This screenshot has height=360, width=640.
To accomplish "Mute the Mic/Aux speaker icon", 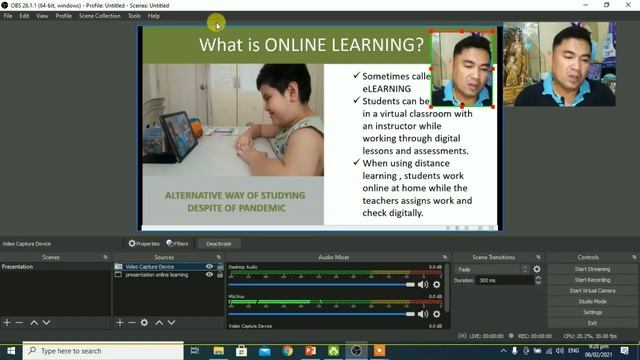I will 423,314.
